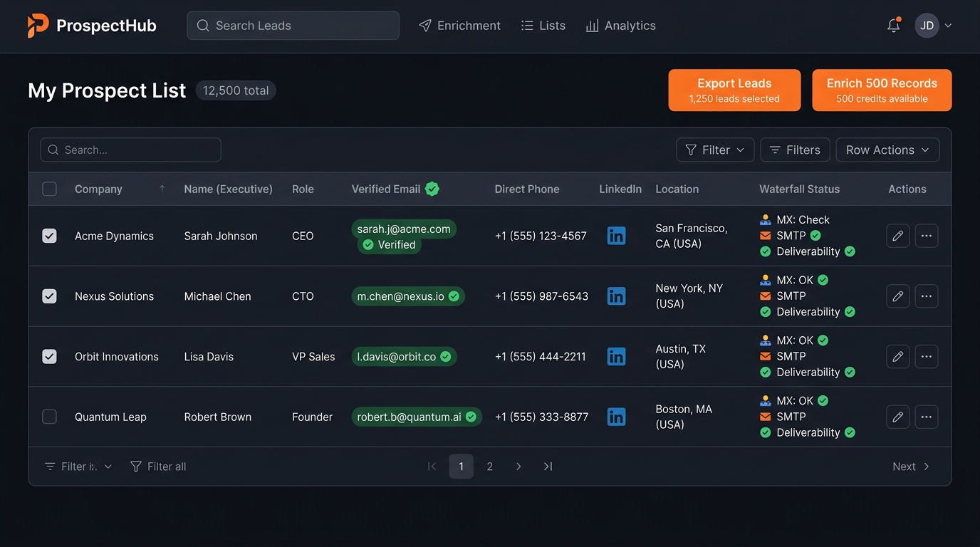This screenshot has width=980, height=547.
Task: Click the ProspectHub logo icon
Action: [x=38, y=26]
